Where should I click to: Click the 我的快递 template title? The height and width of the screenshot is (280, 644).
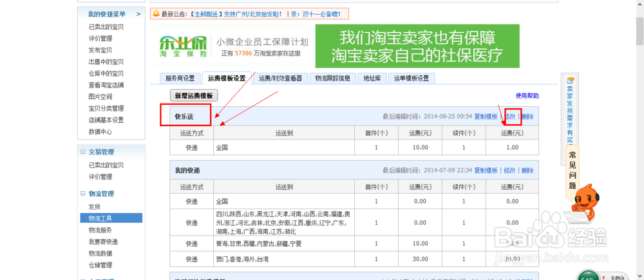187,170
